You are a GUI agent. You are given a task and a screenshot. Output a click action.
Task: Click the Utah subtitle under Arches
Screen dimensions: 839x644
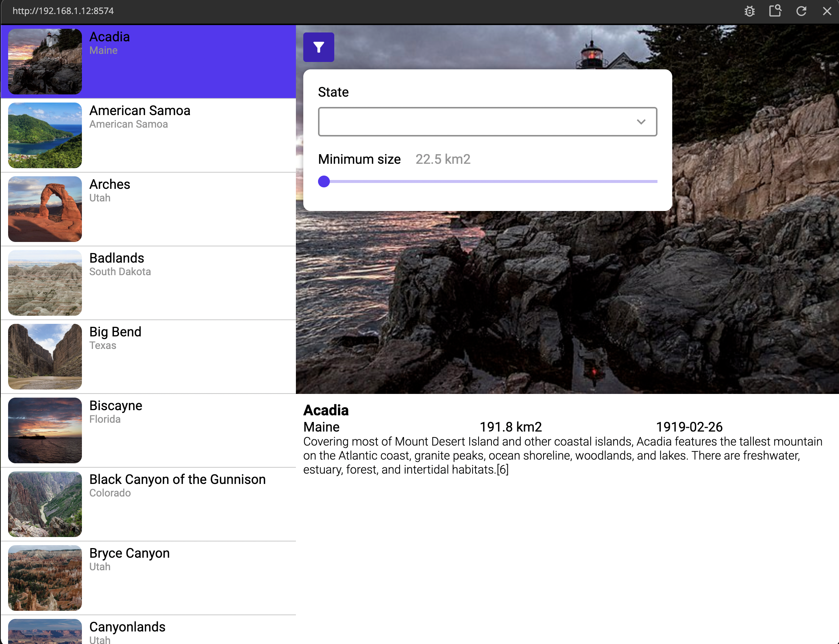(x=100, y=198)
